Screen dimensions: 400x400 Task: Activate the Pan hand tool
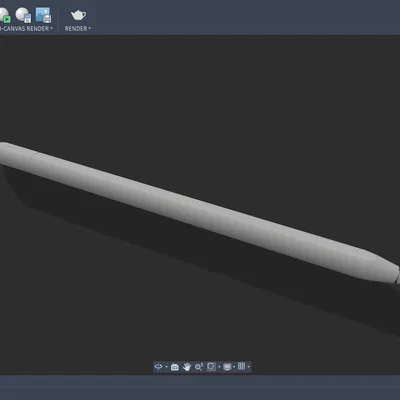coord(187,367)
